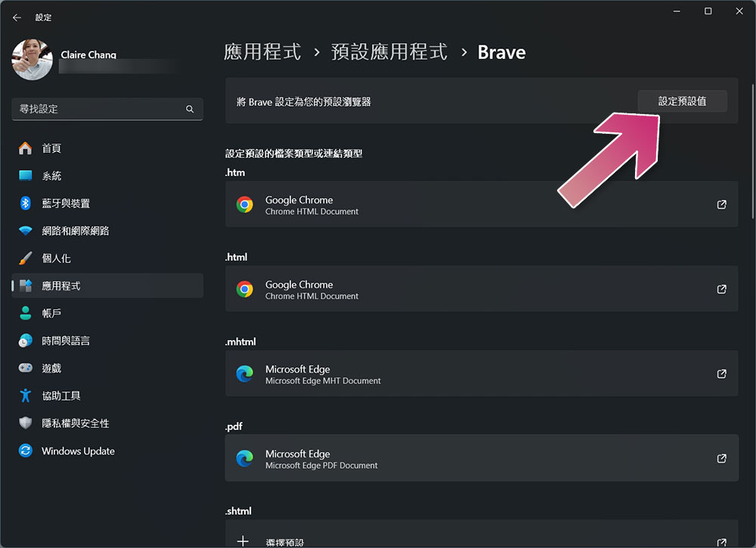Click the settings page vertical scrollbar

(753, 152)
